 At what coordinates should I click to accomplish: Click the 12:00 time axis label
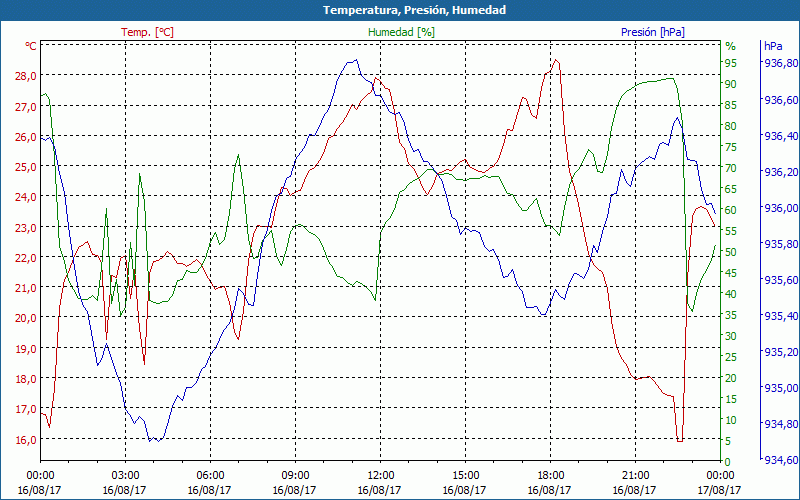coord(380,476)
